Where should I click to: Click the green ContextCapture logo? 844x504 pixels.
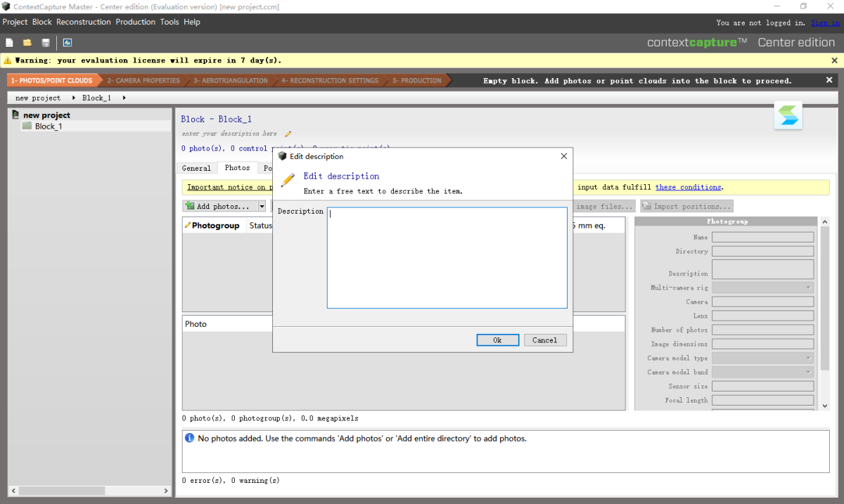point(788,116)
